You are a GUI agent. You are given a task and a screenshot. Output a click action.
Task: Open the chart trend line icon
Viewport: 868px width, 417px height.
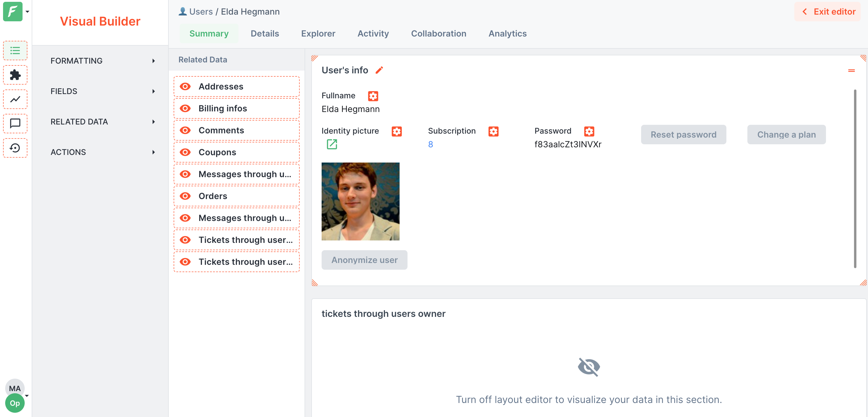click(x=15, y=99)
